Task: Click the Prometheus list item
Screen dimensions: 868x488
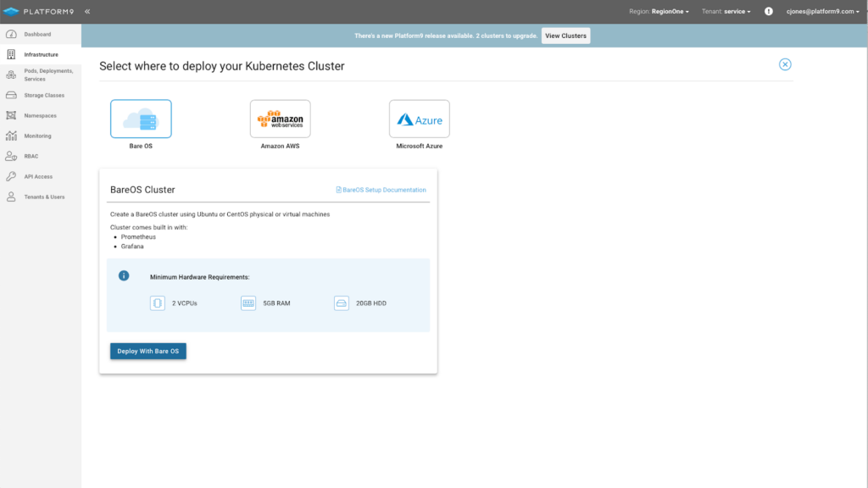Action: [138, 237]
